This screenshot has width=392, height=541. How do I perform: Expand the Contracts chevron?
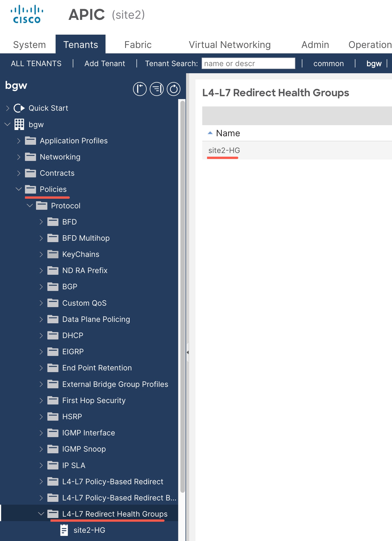click(19, 173)
